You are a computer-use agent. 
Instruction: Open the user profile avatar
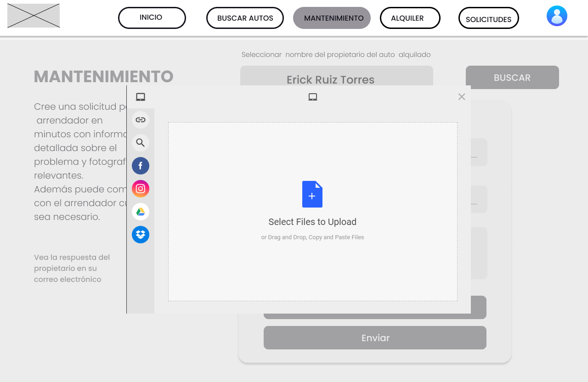(x=557, y=16)
